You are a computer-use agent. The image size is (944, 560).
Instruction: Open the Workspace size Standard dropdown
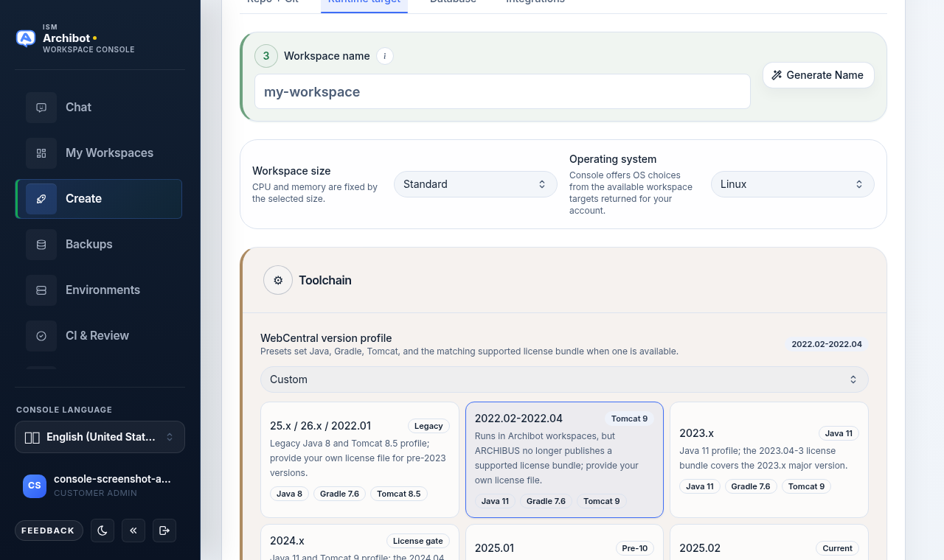pos(476,184)
